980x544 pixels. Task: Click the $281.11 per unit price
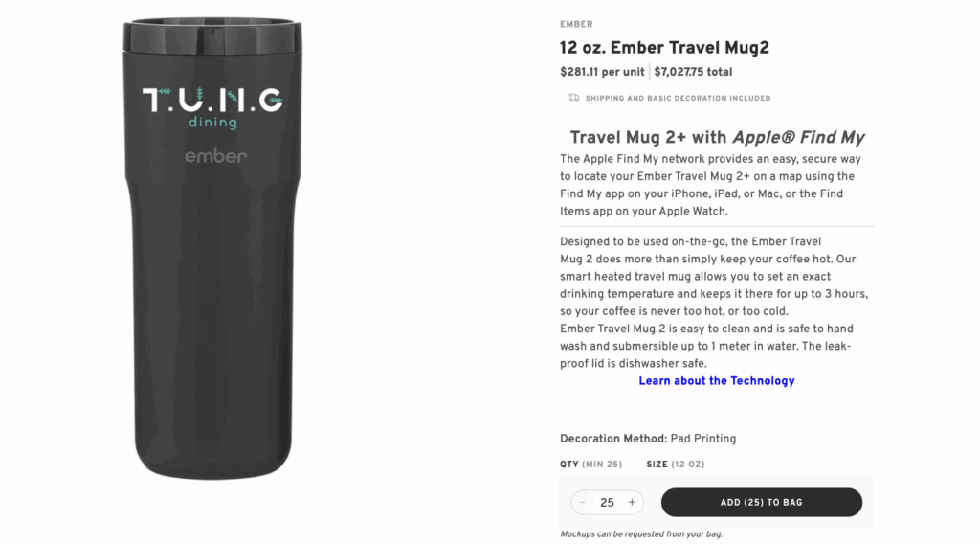[602, 72]
